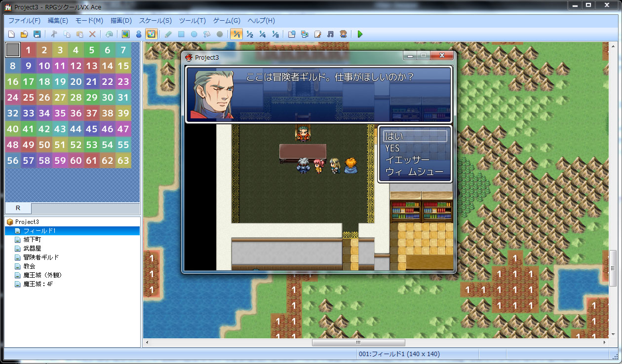Open the script editor icon
The width and height of the screenshot is (622, 364).
[318, 35]
